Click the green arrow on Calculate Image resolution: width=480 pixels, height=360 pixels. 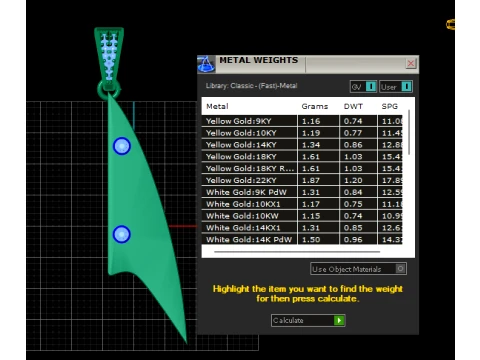tap(339, 320)
